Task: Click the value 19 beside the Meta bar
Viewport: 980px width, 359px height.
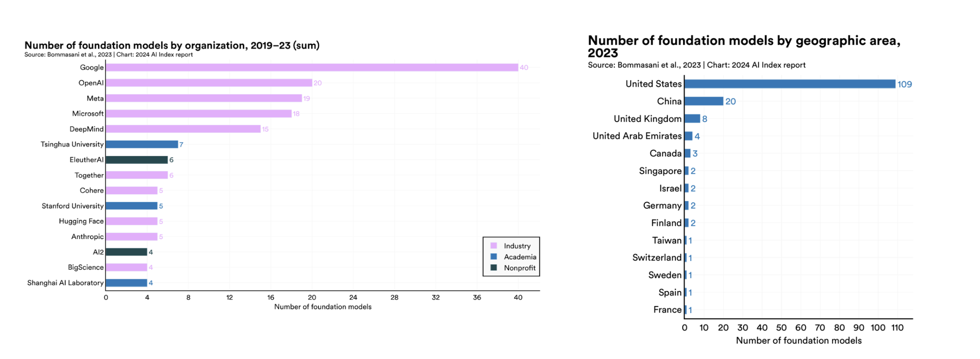Action: (x=306, y=98)
